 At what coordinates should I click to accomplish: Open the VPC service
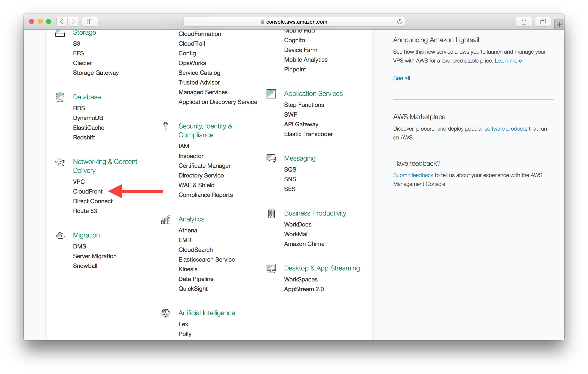coord(79,182)
